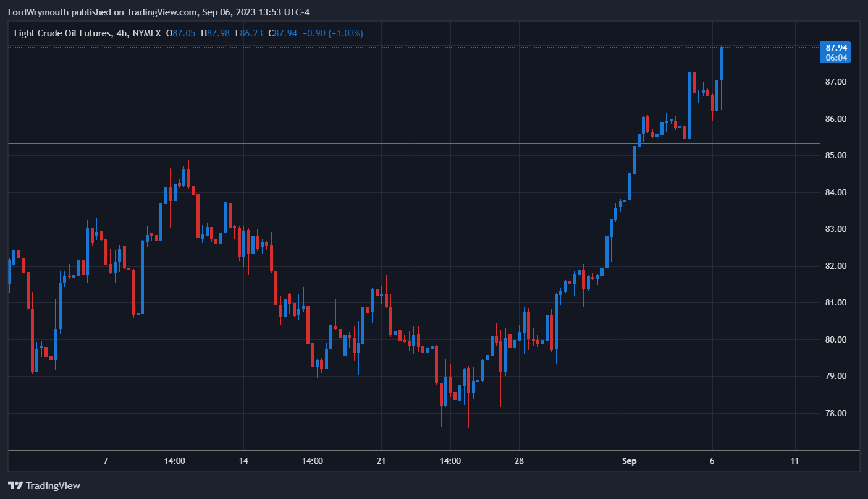Click the date label 21 on time axis

coord(381,461)
